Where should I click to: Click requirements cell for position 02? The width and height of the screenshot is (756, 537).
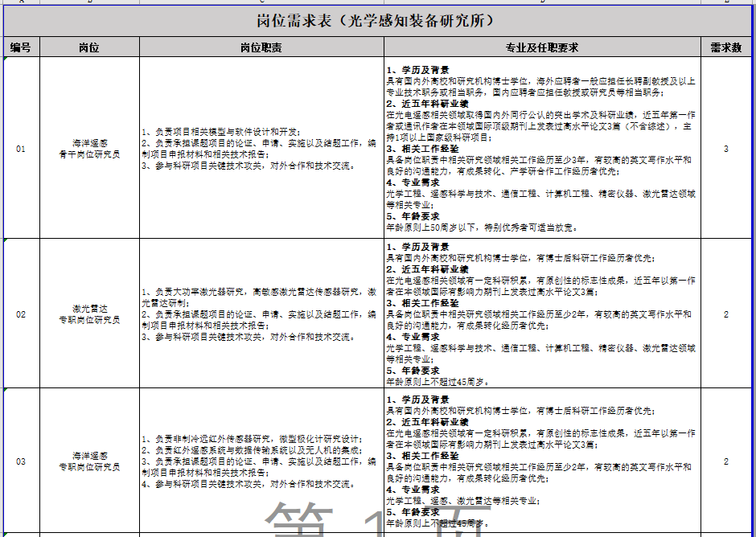click(542, 314)
